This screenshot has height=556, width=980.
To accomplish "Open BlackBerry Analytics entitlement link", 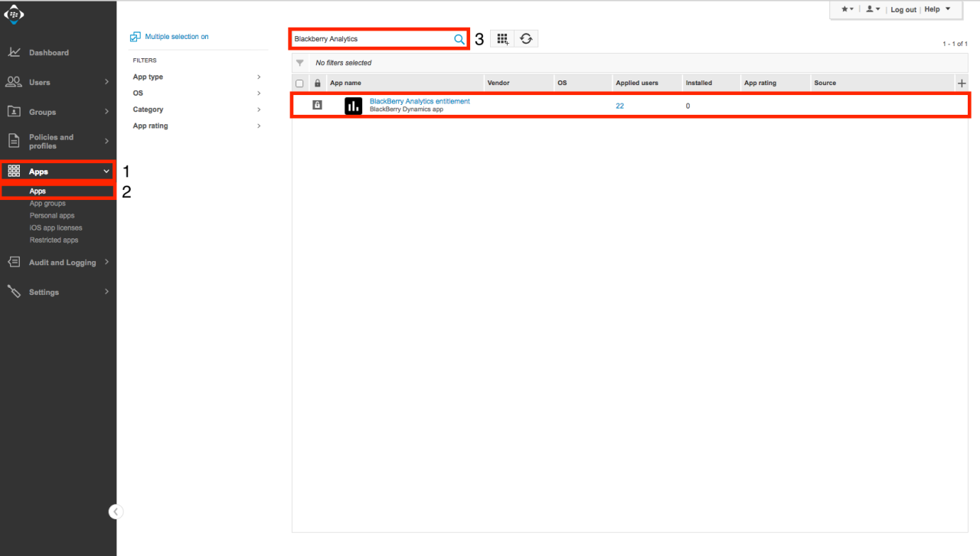I will [x=420, y=101].
